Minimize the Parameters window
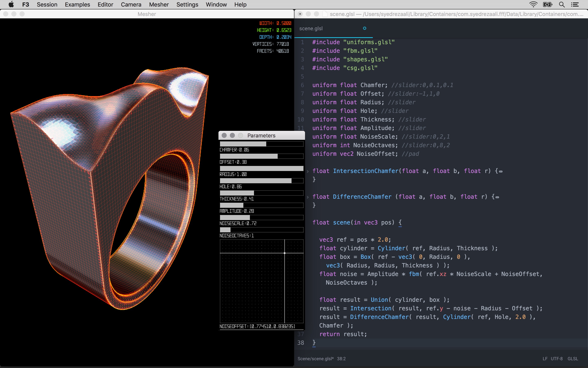The width and height of the screenshot is (588, 368). coord(232,135)
